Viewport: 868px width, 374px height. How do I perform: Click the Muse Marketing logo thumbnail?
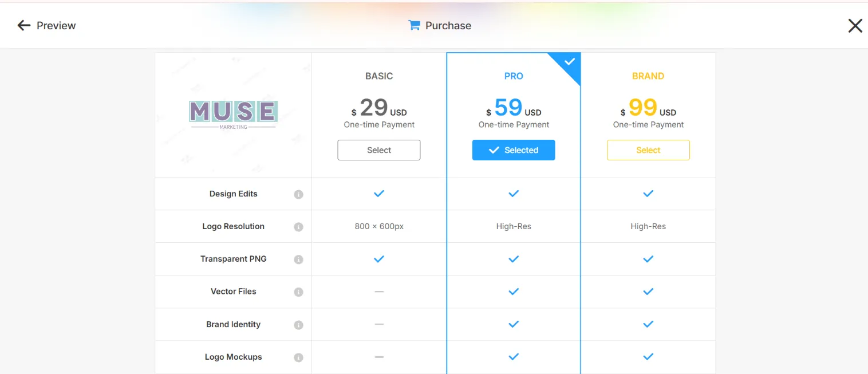click(233, 115)
